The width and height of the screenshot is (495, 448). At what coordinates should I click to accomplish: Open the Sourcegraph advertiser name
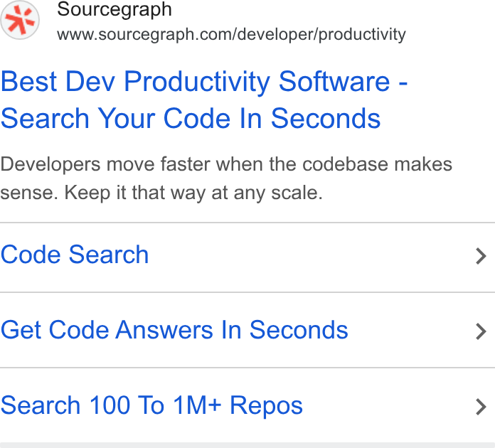(115, 9)
